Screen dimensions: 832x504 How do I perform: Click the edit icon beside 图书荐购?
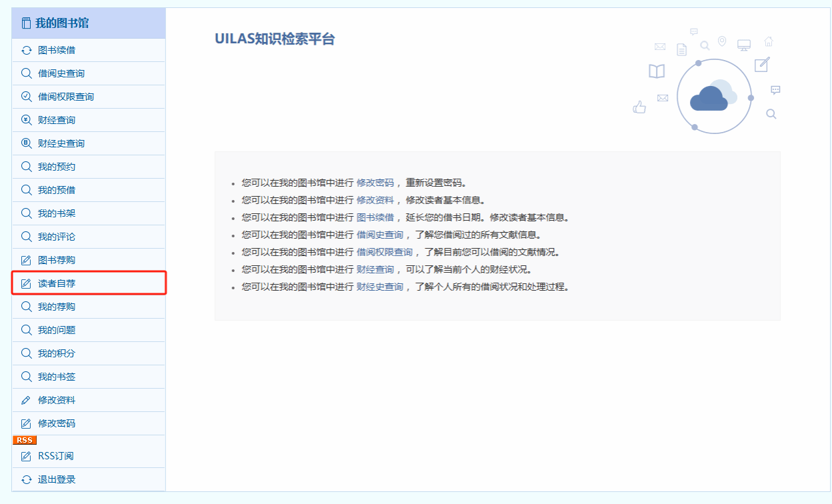27,260
